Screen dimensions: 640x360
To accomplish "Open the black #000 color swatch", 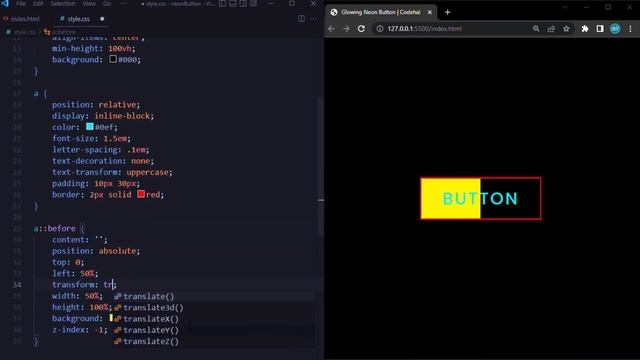I will pyautogui.click(x=113, y=59).
